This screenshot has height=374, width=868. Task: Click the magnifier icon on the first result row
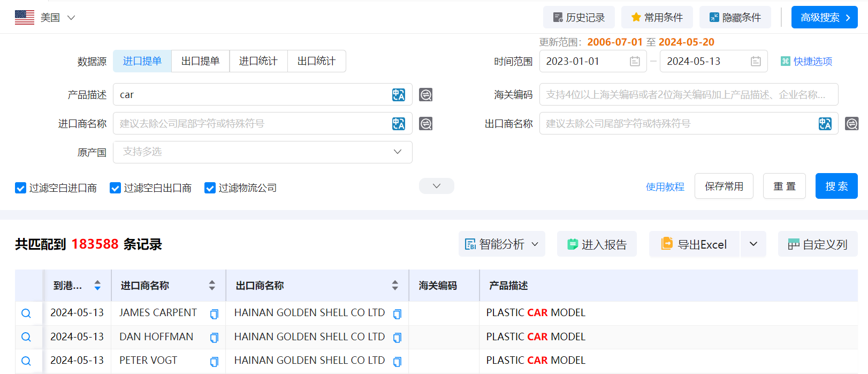27,313
